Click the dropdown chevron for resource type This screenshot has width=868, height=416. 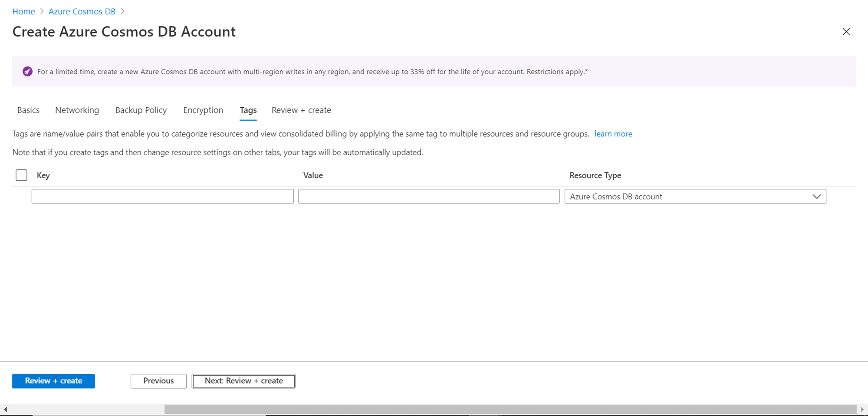click(816, 196)
